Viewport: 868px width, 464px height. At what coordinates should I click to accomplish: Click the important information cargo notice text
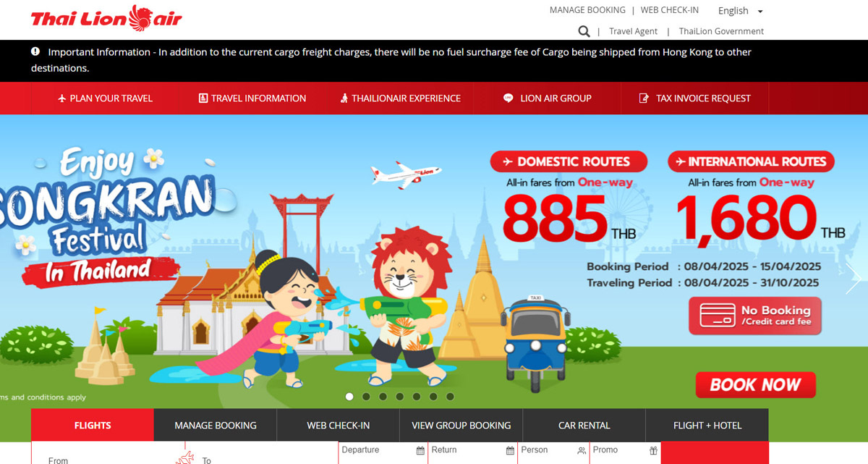tap(391, 60)
